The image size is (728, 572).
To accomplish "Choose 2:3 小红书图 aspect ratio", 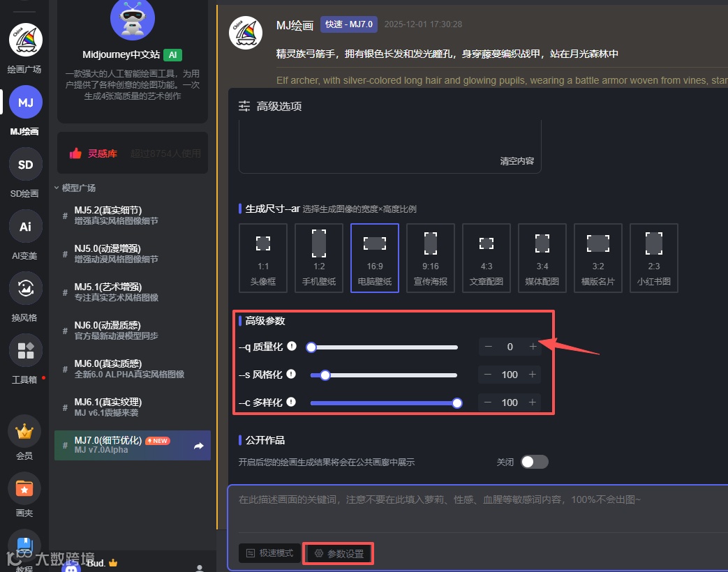I will coord(654,258).
